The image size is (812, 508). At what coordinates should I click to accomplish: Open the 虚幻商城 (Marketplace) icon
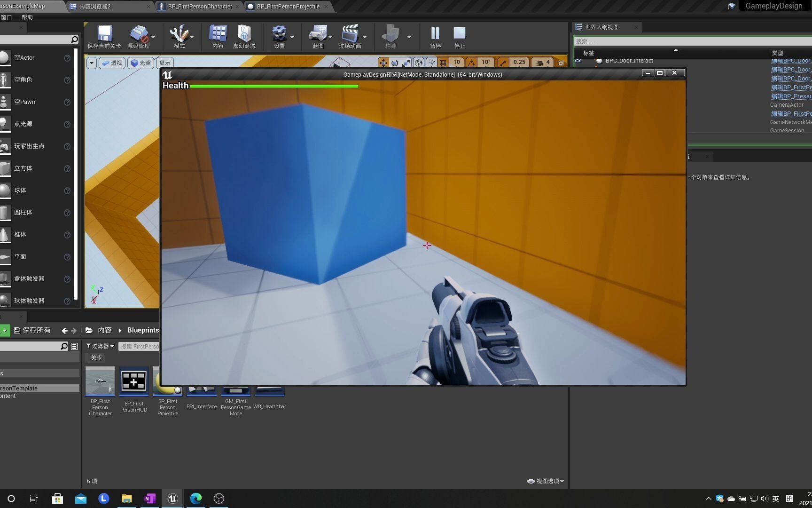[244, 37]
